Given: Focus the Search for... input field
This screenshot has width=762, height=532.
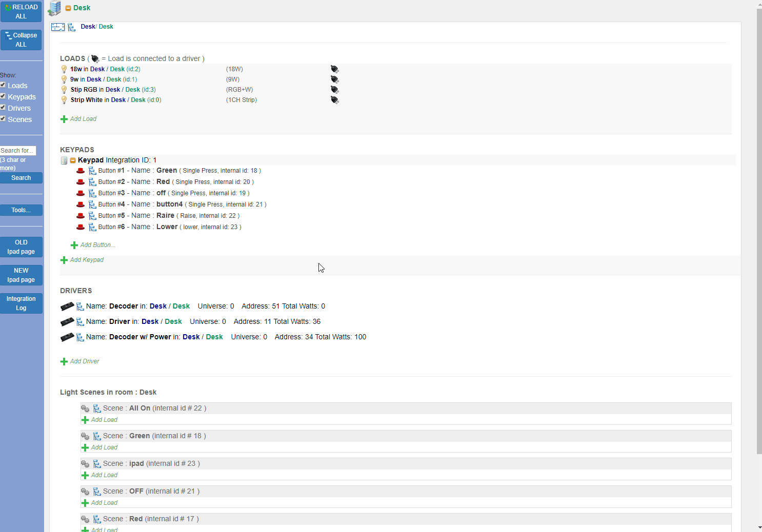Looking at the screenshot, I should (x=18, y=151).
